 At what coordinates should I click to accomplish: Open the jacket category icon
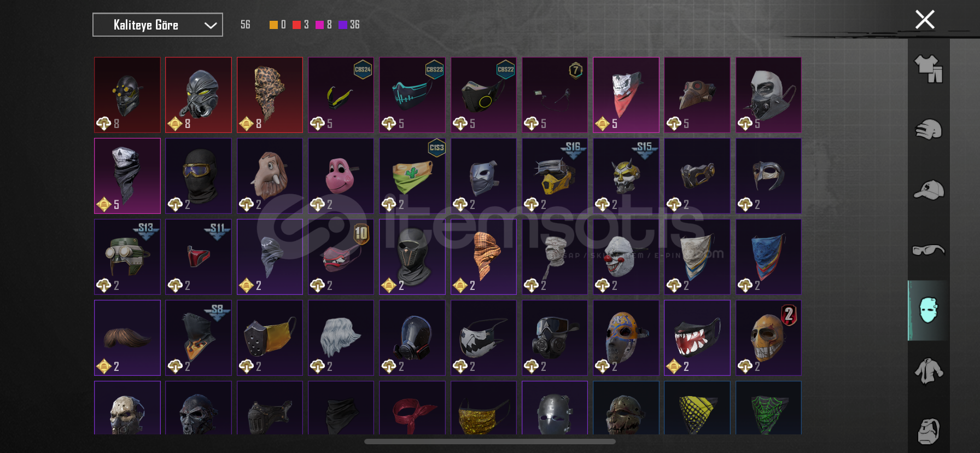(929, 370)
